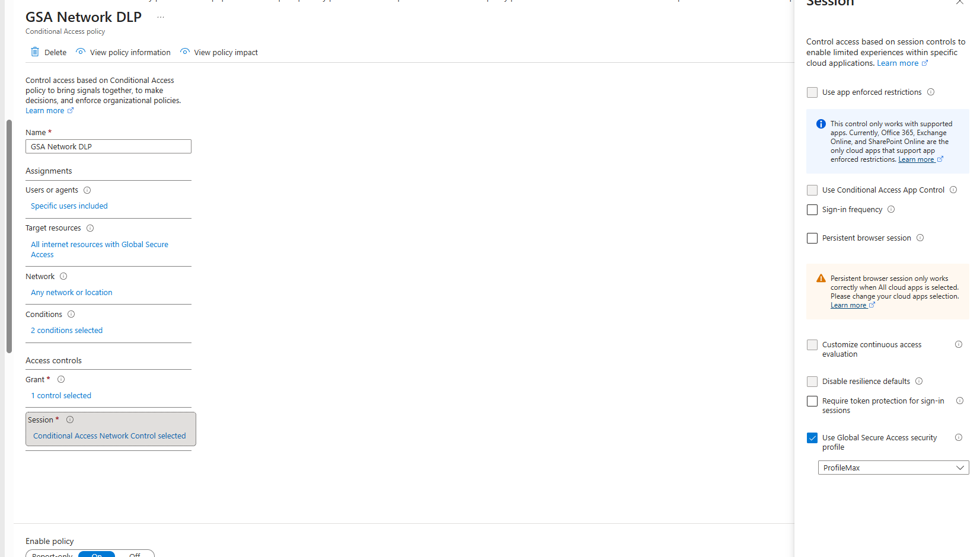Check Disable resilience defaults
Screen dimensions: 980x557
click(812, 382)
